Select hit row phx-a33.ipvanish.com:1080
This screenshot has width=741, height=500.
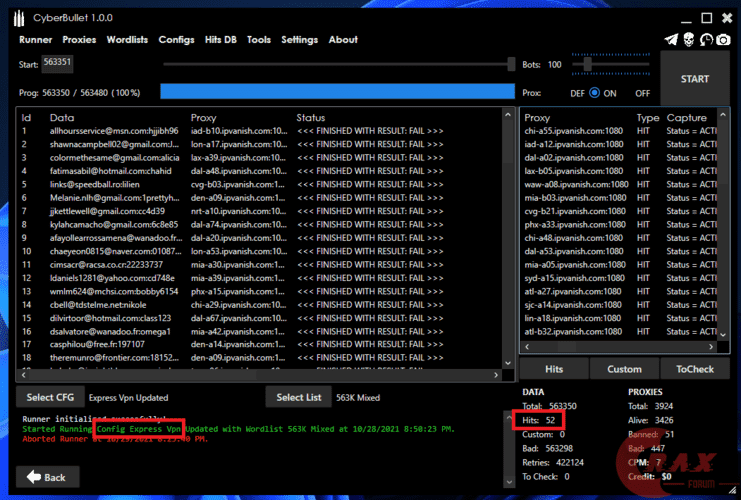[x=620, y=224]
